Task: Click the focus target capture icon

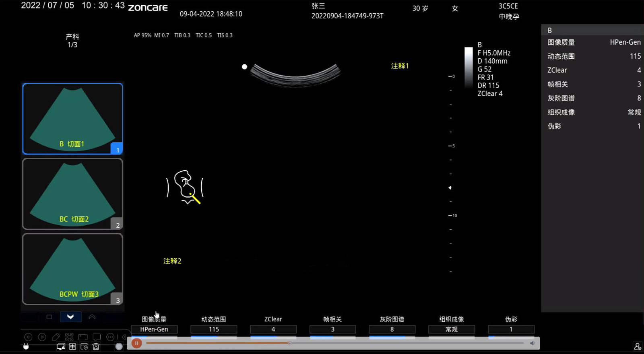Action: tap(69, 337)
